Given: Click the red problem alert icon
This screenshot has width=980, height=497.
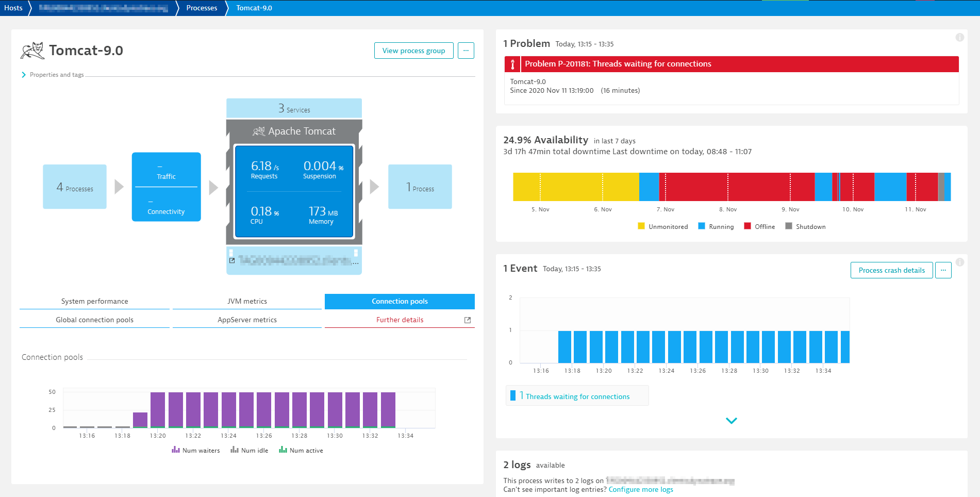Looking at the screenshot, I should point(512,64).
